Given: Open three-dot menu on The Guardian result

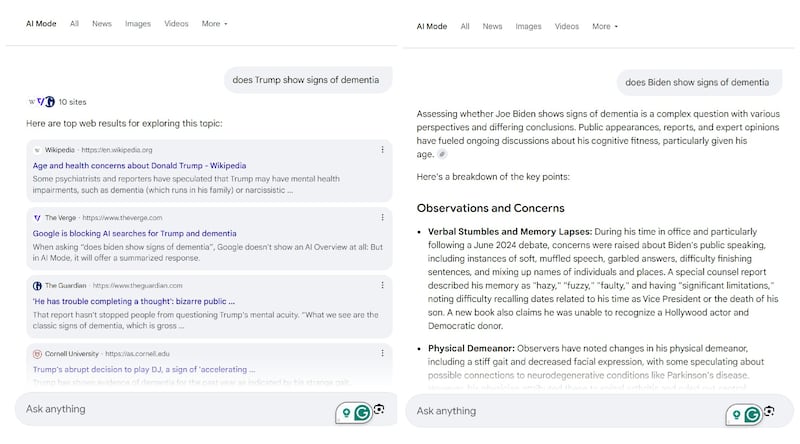Looking at the screenshot, I should (x=382, y=285).
